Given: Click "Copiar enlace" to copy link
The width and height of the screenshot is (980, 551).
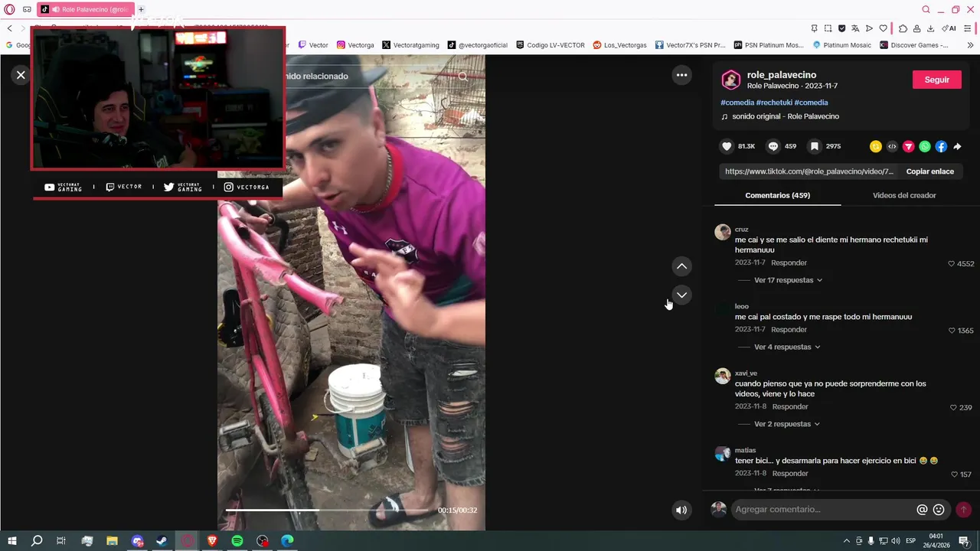Looking at the screenshot, I should coord(929,171).
